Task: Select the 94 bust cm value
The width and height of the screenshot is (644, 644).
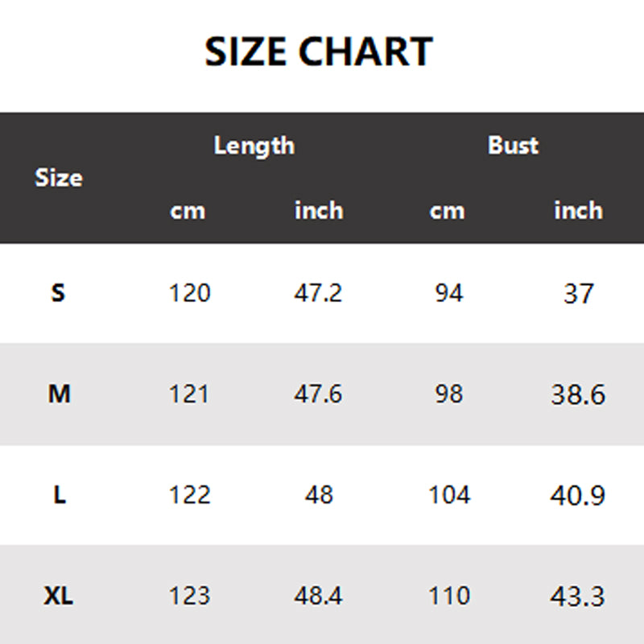Action: point(448,293)
